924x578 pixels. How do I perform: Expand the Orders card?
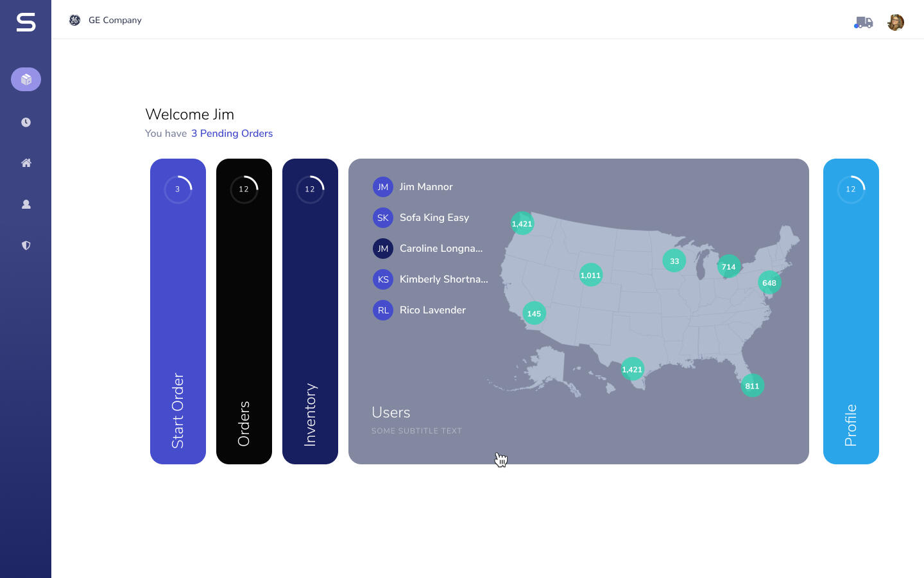[244, 311]
